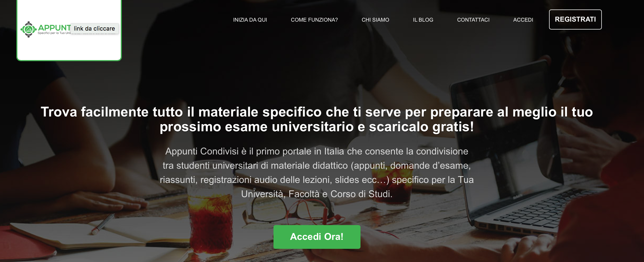Image resolution: width=644 pixels, height=262 pixels.
Task: Open the INIZIA DA QUI menu item
Action: (250, 20)
